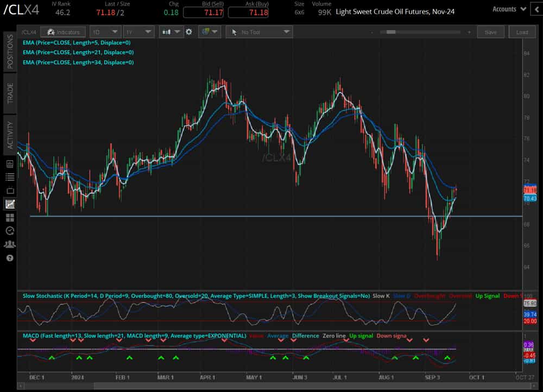
Task: Click the list view icon in the sidebar
Action: (9, 176)
